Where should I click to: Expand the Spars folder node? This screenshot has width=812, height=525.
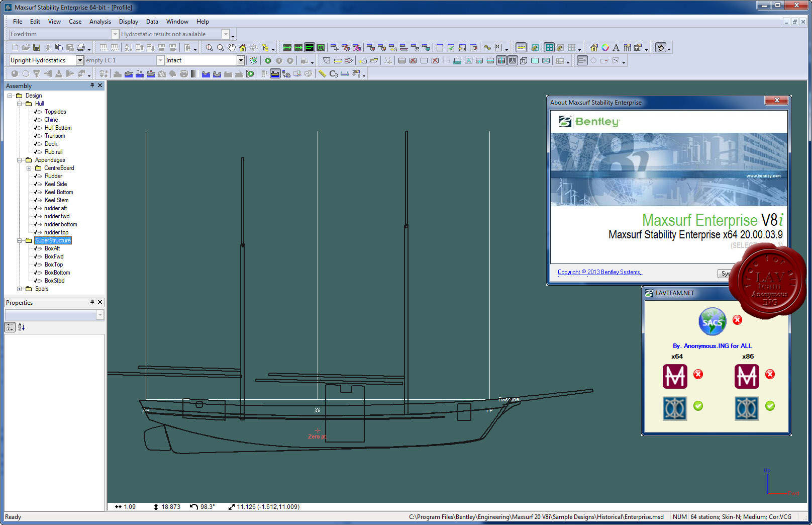pyautogui.click(x=19, y=289)
